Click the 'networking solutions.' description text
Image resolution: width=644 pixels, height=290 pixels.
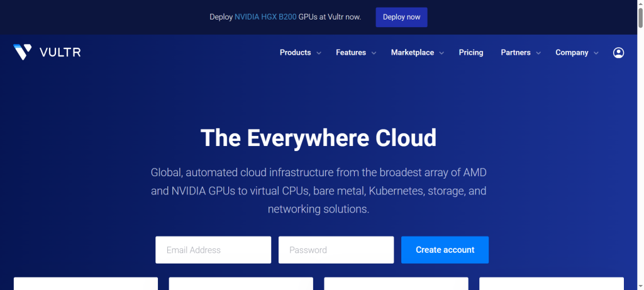(x=318, y=209)
